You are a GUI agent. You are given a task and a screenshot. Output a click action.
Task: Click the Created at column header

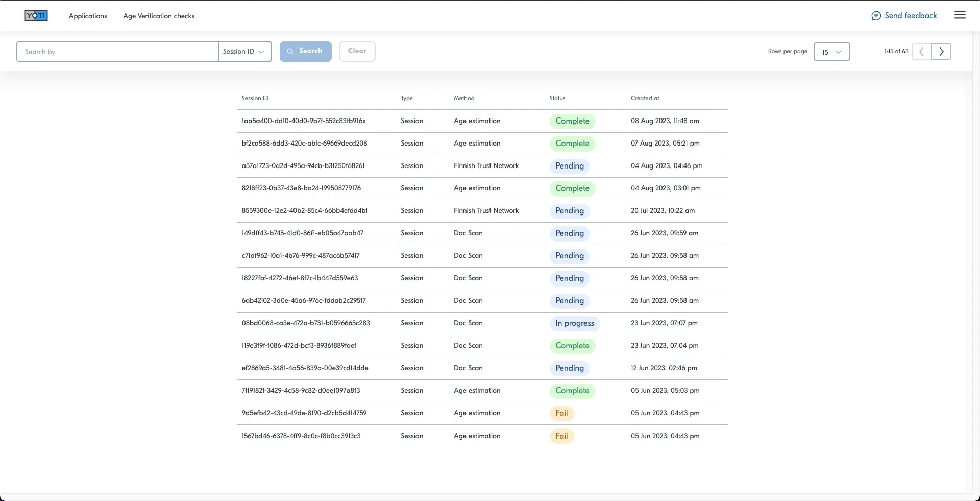[x=645, y=98]
